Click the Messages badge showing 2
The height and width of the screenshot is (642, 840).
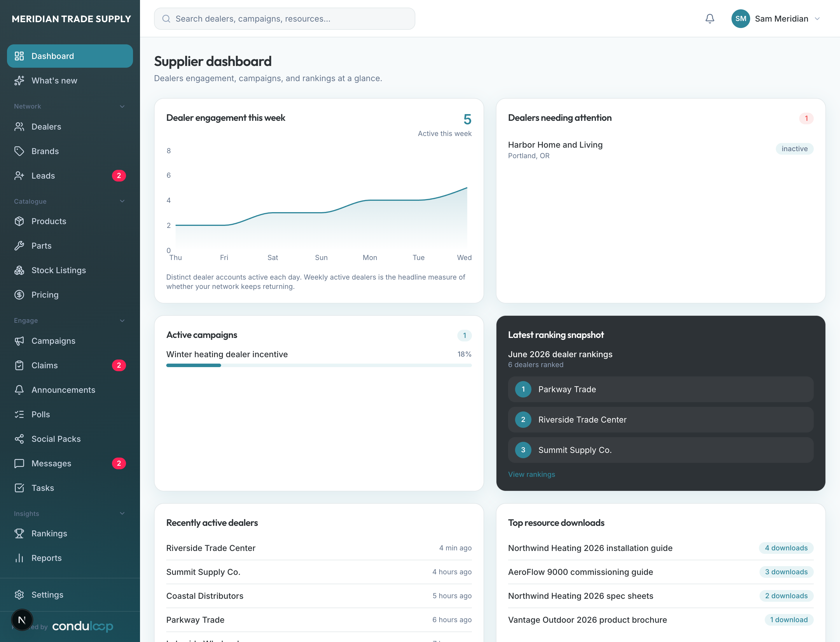point(119,463)
